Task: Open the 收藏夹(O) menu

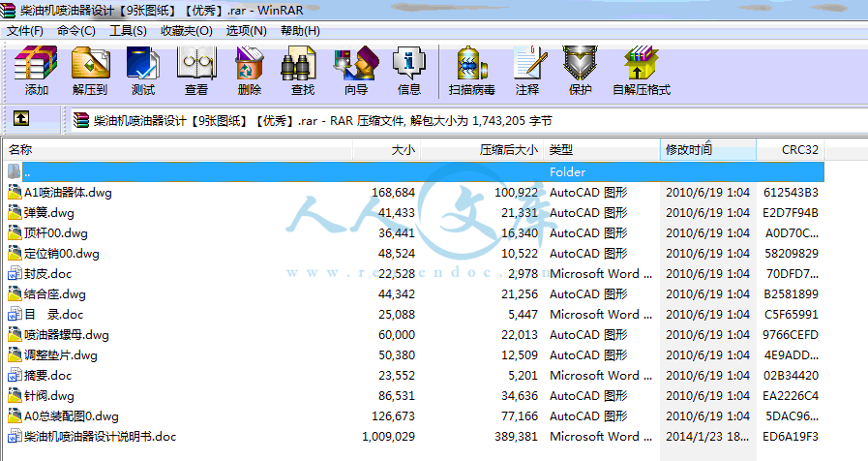Action: (x=187, y=30)
